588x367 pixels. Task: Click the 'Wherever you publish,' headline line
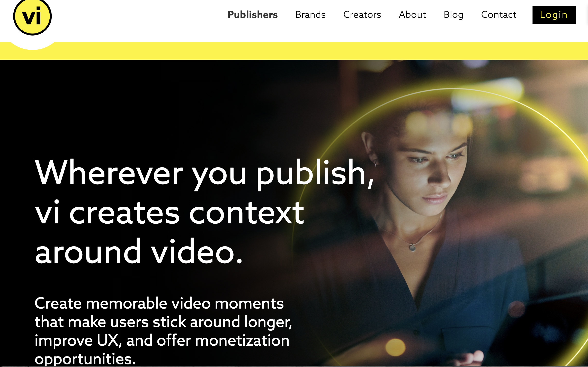(204, 173)
